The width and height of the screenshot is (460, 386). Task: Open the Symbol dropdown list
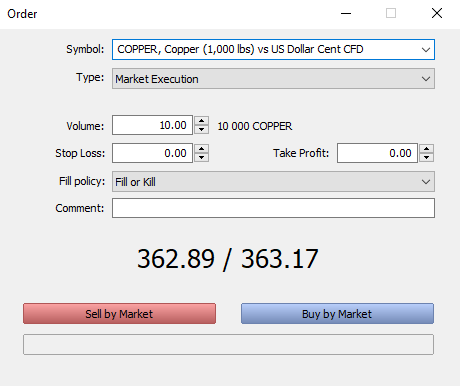point(273,49)
